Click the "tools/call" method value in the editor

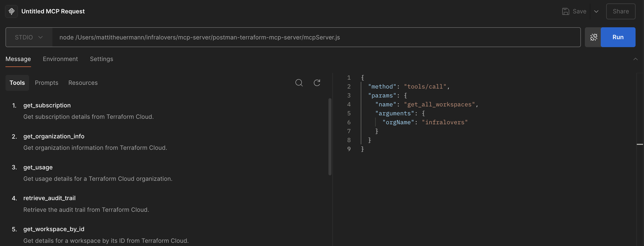pos(425,87)
